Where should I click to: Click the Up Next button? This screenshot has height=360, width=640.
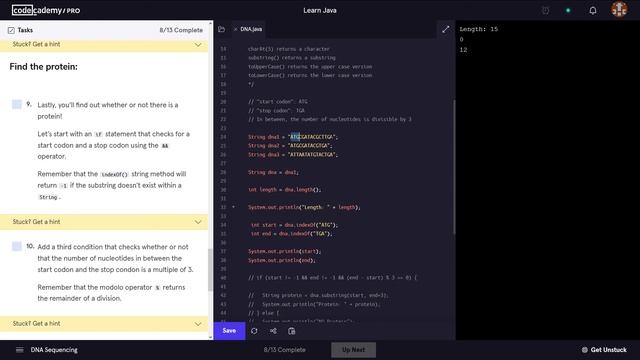(x=353, y=350)
